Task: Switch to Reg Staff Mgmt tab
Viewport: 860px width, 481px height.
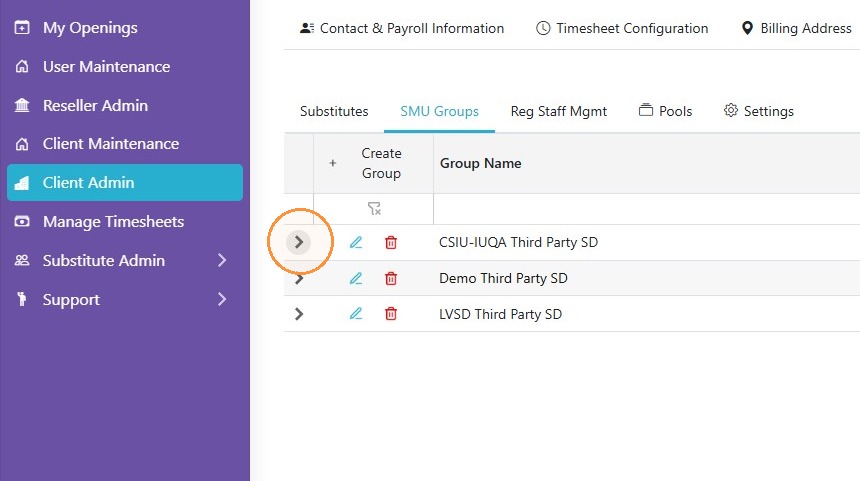Action: click(558, 111)
